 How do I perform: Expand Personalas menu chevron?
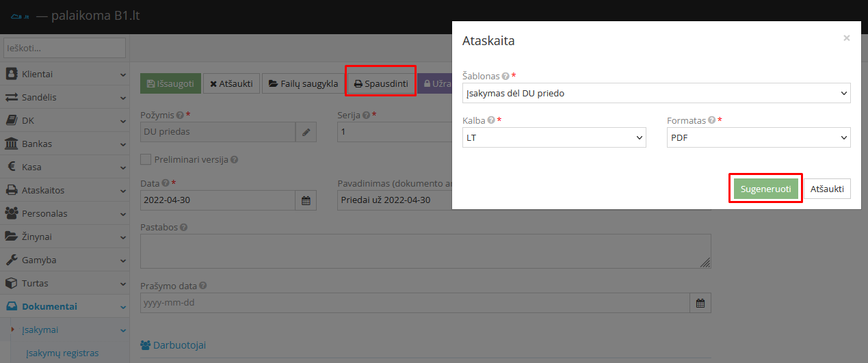(x=123, y=213)
